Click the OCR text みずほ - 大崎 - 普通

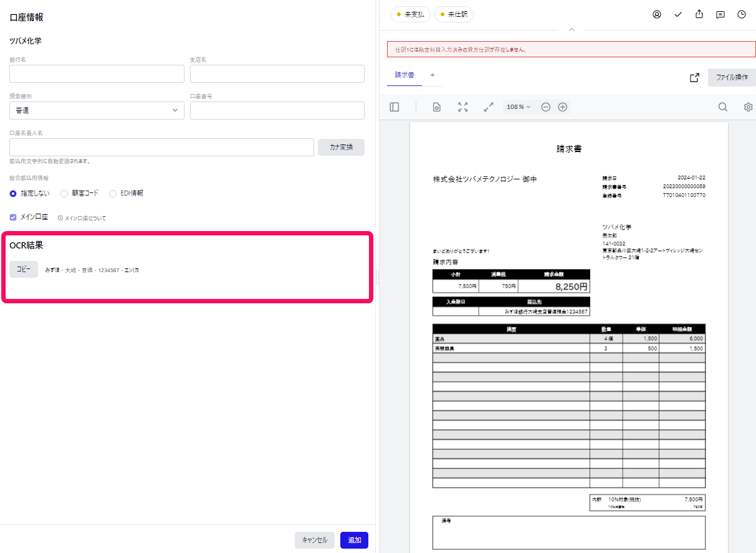69,270
